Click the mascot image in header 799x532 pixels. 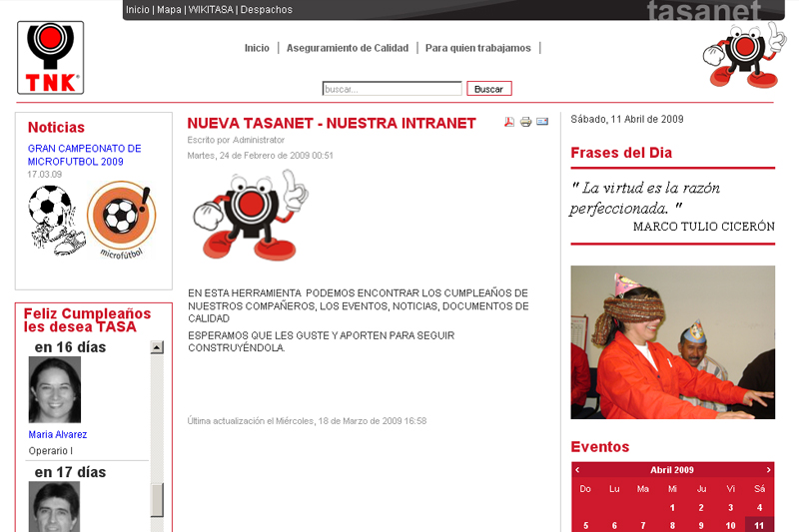744,55
